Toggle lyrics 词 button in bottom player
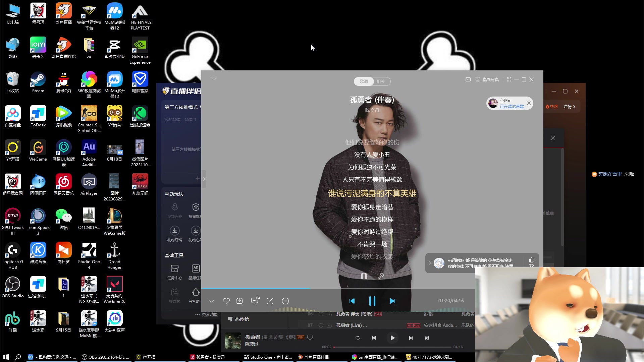This screenshot has width=644, height=362. click(427, 338)
